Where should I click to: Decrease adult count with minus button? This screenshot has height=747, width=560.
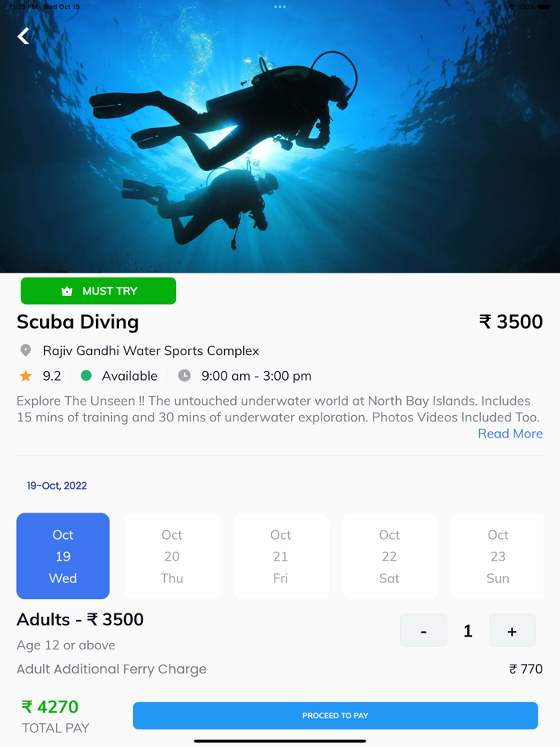pos(423,631)
